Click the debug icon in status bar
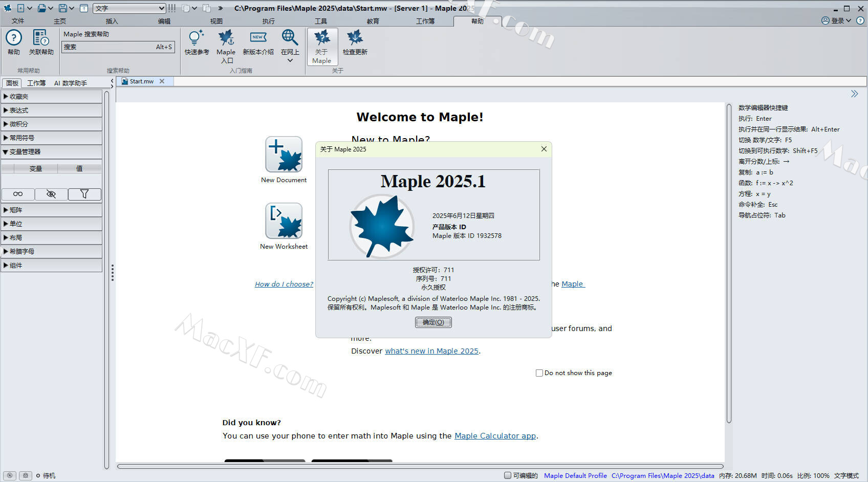Screen dimensions: 868x482 click(x=26, y=475)
